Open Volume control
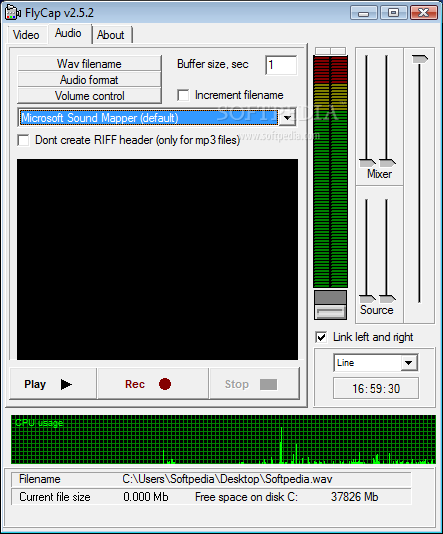This screenshot has width=443, height=534. 89,96
